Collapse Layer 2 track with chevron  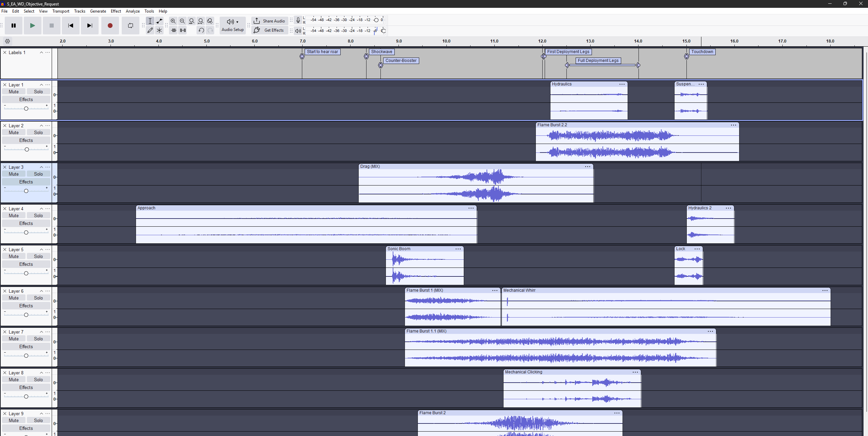click(41, 126)
